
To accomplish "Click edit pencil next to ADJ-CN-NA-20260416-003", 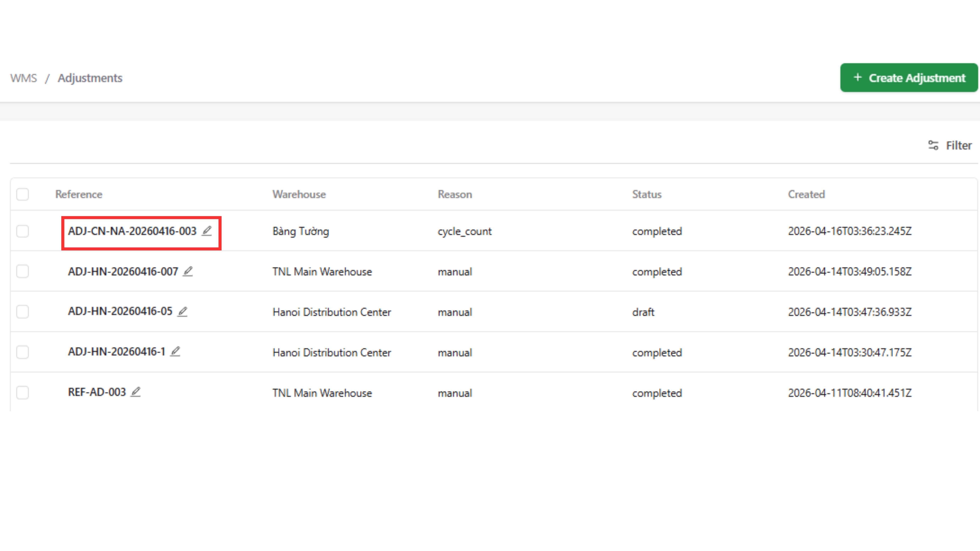I will pyautogui.click(x=207, y=231).
